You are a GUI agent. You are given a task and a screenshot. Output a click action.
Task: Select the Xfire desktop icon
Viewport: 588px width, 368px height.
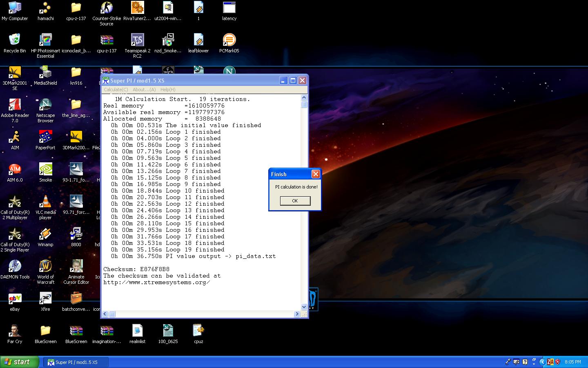click(45, 302)
